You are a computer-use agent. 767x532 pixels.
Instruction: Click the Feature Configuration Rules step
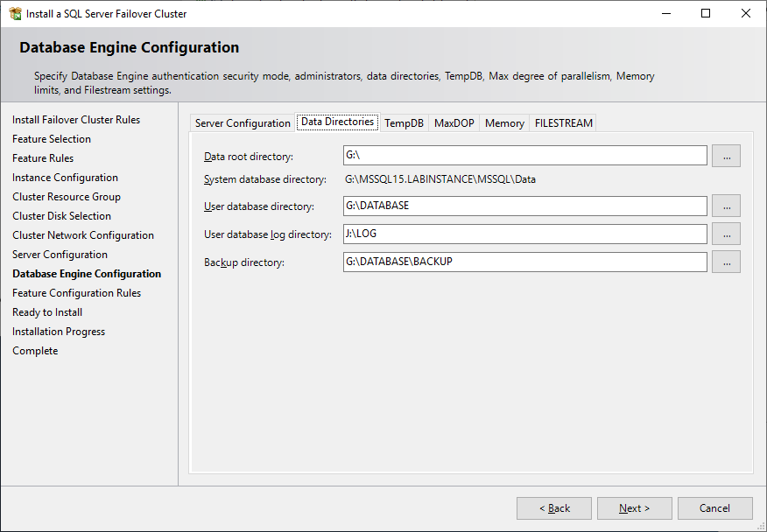77,293
